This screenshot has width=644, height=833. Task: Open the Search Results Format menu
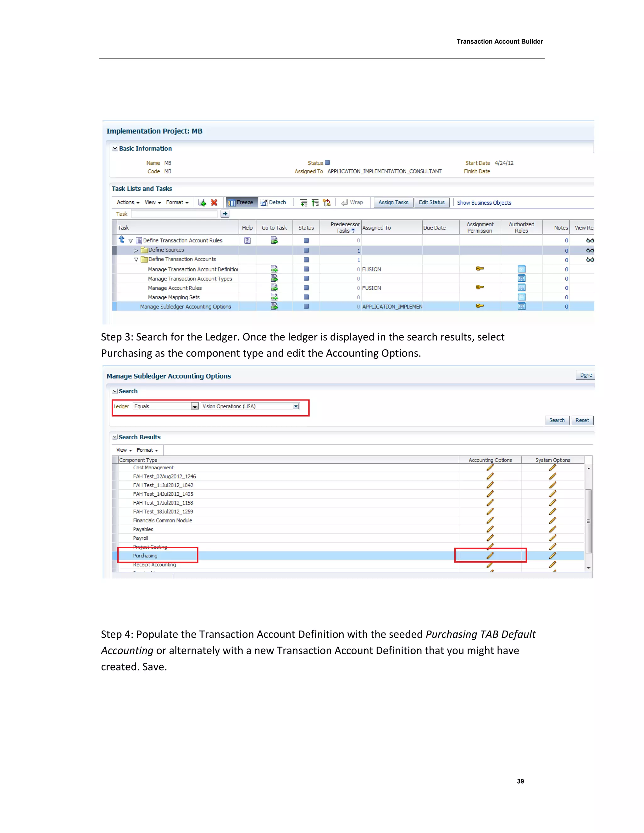(x=147, y=450)
